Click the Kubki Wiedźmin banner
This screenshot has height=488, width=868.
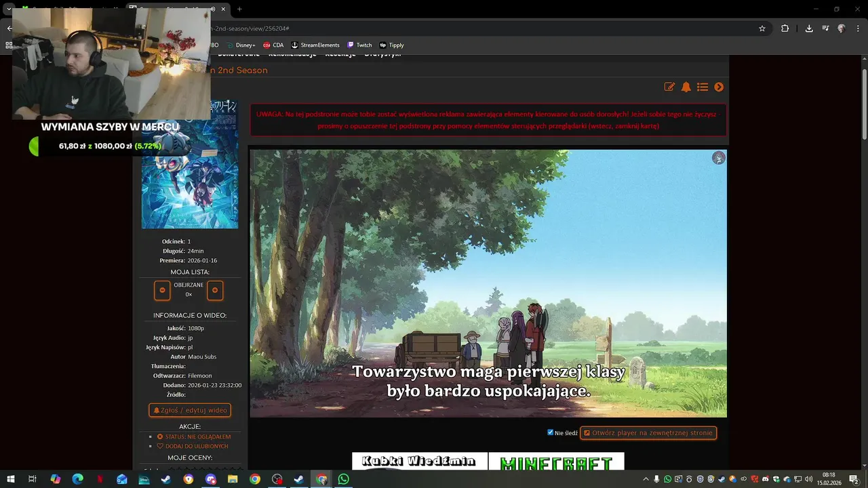(419, 462)
